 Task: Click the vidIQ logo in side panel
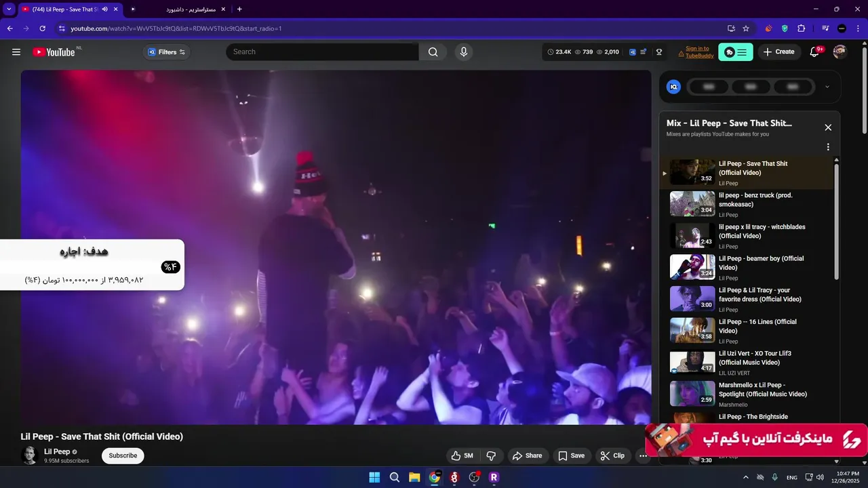click(x=673, y=87)
